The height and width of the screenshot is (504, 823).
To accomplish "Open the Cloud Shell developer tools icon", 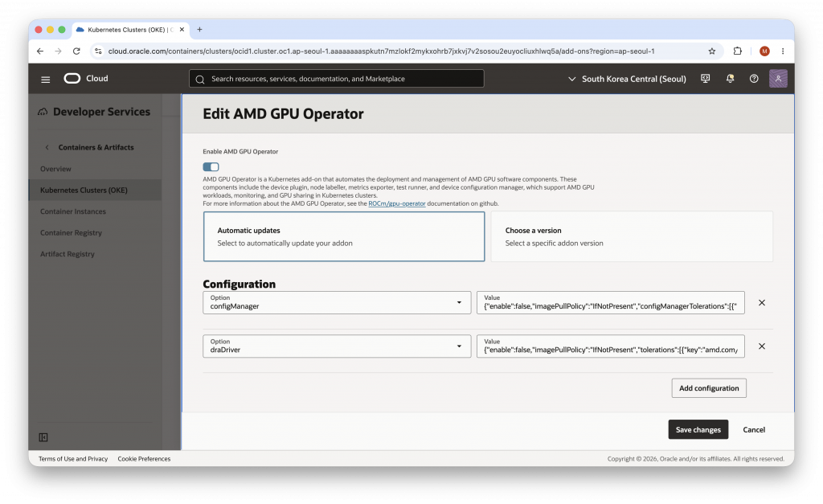I will tap(706, 78).
